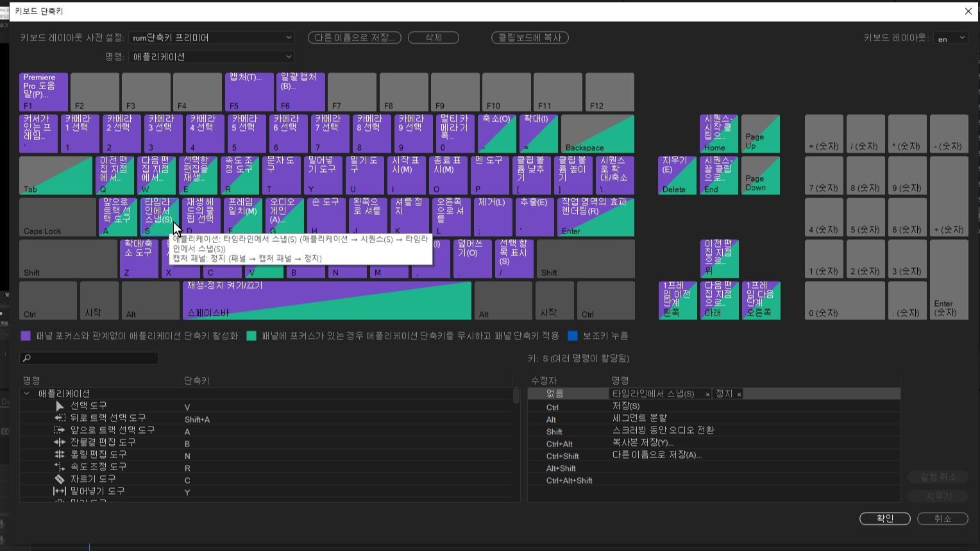Select the numpad 0 key
Viewport: 980px width, 551px height.
coord(845,300)
